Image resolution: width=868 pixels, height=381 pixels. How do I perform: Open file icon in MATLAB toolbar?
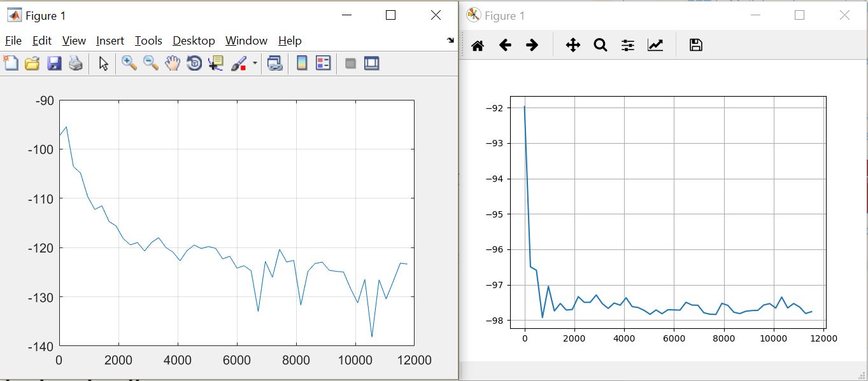coord(32,63)
